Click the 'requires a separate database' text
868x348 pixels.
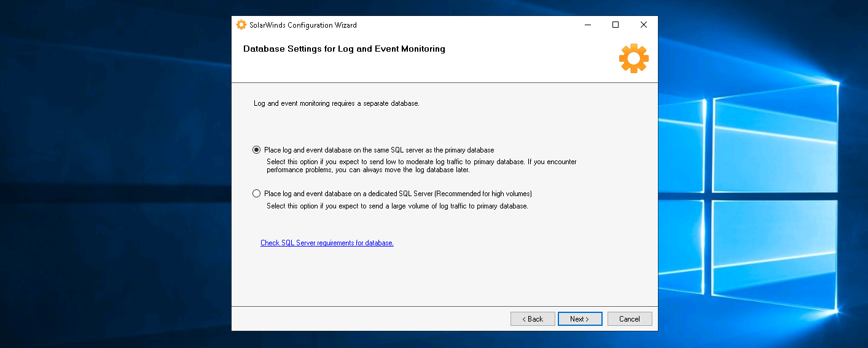337,103
